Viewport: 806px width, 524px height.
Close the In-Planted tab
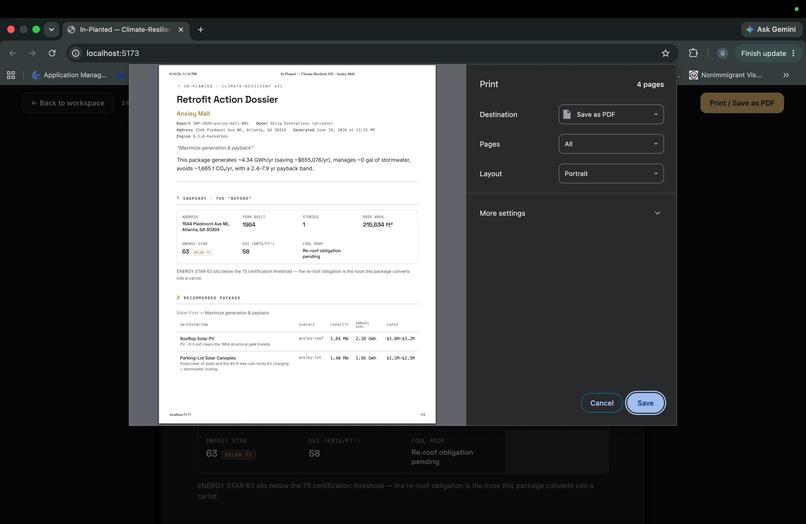click(181, 30)
